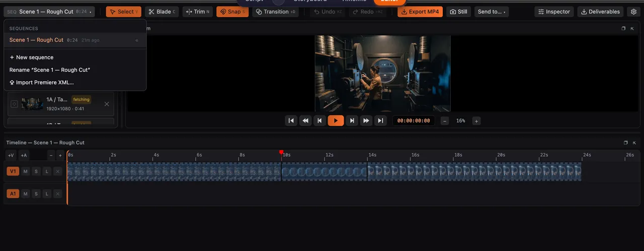Choose the Trim tool
644x251 pixels.
coord(198,12)
